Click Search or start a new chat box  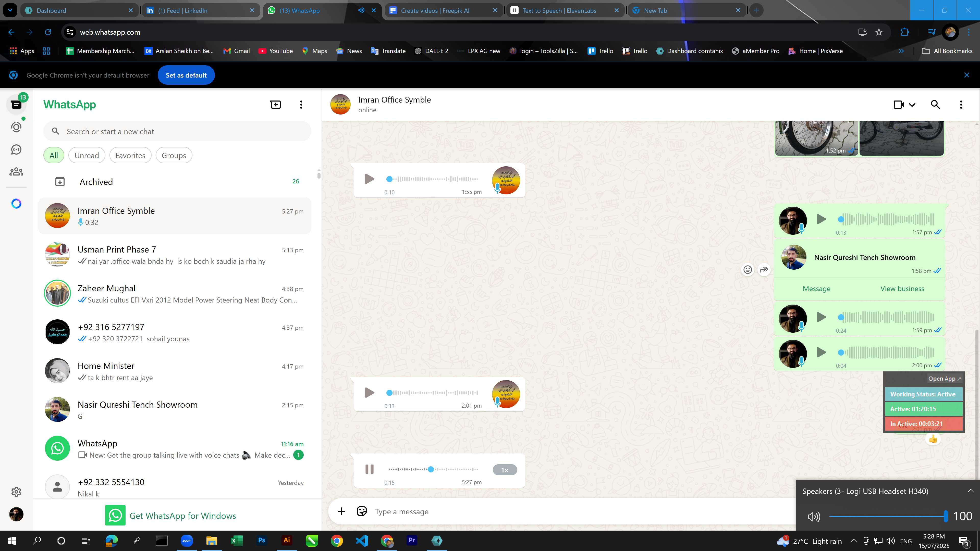point(177,132)
